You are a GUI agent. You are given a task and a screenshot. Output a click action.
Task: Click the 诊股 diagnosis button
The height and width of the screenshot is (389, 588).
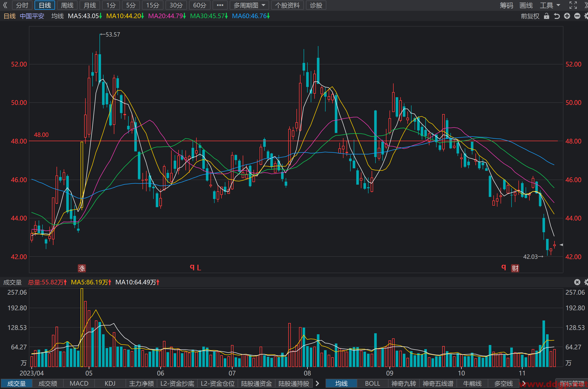[316, 5]
